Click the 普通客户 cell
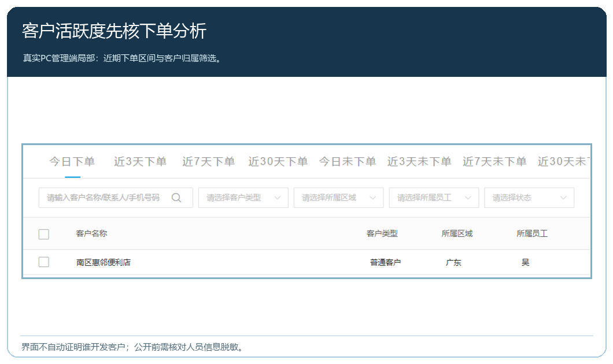Image resolution: width=613 pixels, height=364 pixels. click(x=386, y=262)
